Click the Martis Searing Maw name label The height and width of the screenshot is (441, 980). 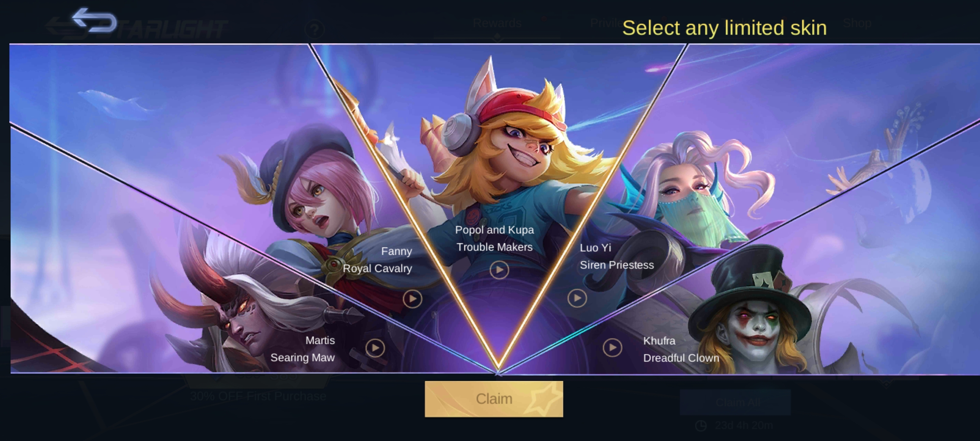303,349
